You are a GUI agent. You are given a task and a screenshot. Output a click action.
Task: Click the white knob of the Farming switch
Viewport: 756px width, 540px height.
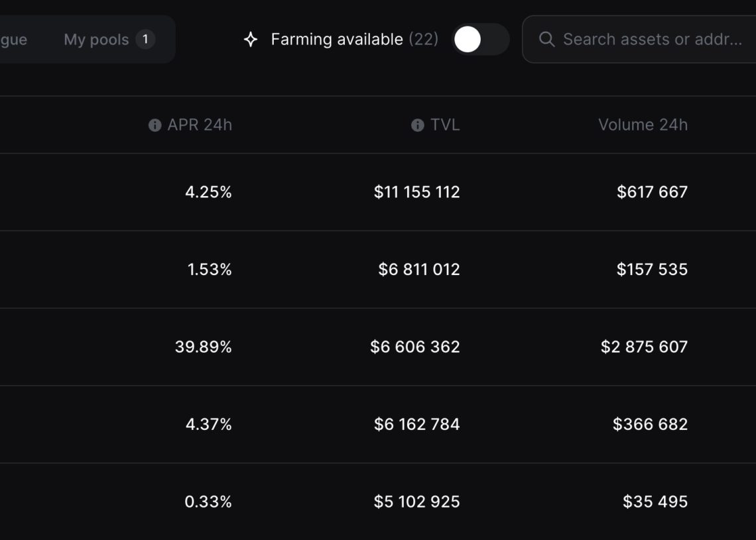click(468, 40)
